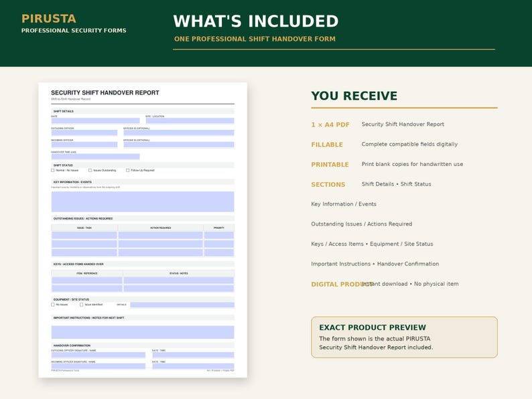Click the EXACT PRODUCT PREVIEW box heading

[373, 327]
